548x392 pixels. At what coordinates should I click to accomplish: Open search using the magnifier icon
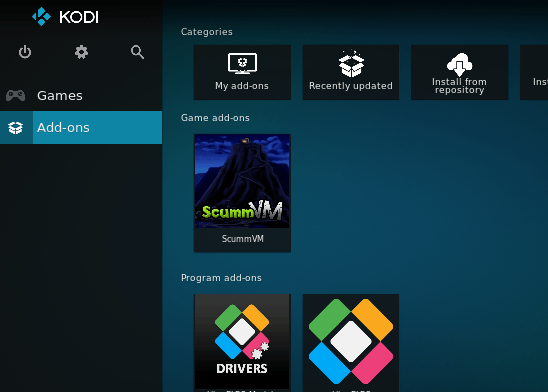click(137, 52)
